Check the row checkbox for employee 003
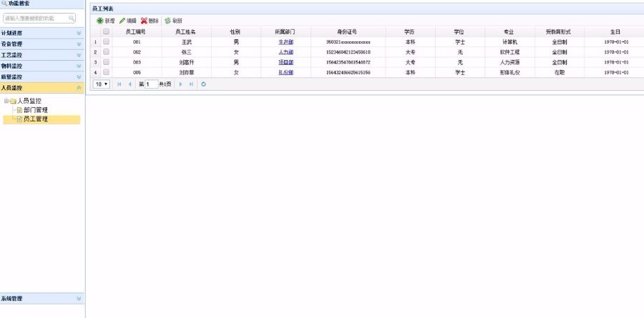This screenshot has height=318, width=644. pos(107,62)
